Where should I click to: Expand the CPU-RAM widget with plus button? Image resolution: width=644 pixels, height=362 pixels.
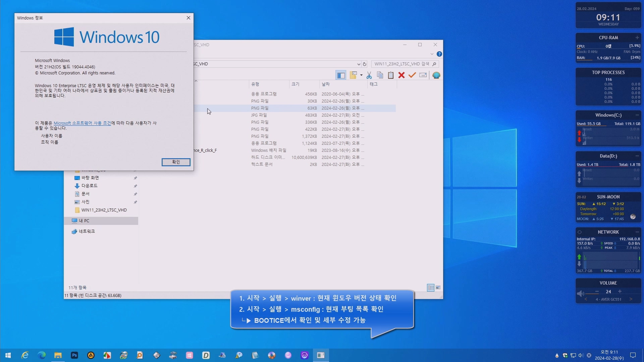pyautogui.click(x=637, y=38)
